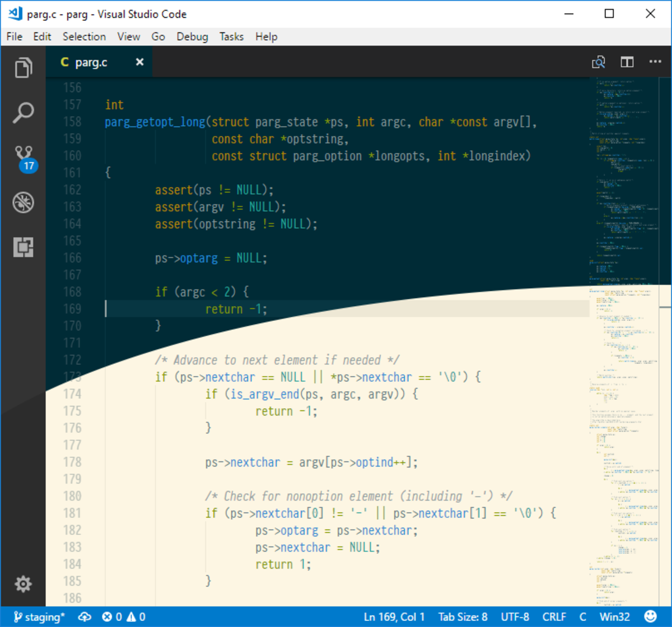Image resolution: width=672 pixels, height=627 pixels.
Task: Click 'if (argc < 2) {' line
Action: (202, 292)
